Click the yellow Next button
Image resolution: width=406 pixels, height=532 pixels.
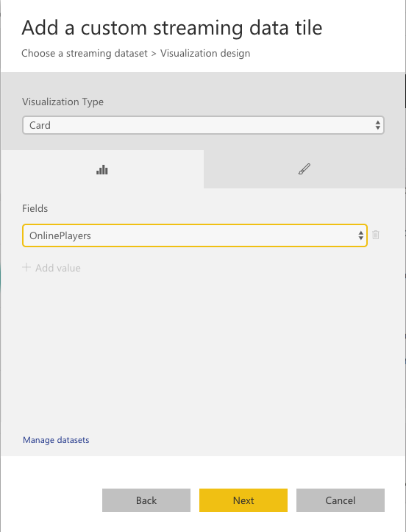(243, 500)
